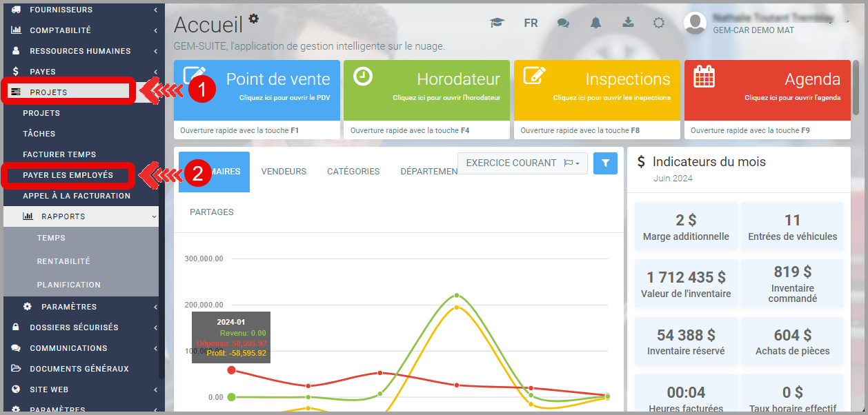Click the download icon in header

coord(628,23)
